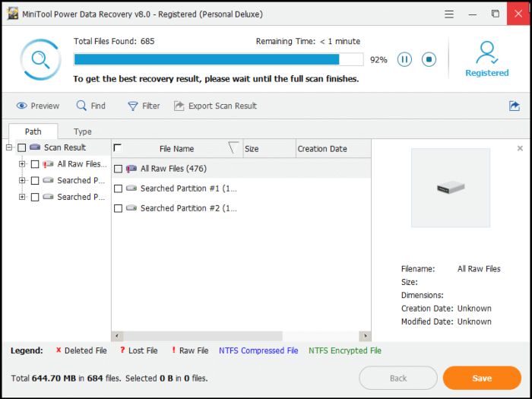532x399 pixels.
Task: Click the Registered label under the user icon
Action: click(487, 73)
